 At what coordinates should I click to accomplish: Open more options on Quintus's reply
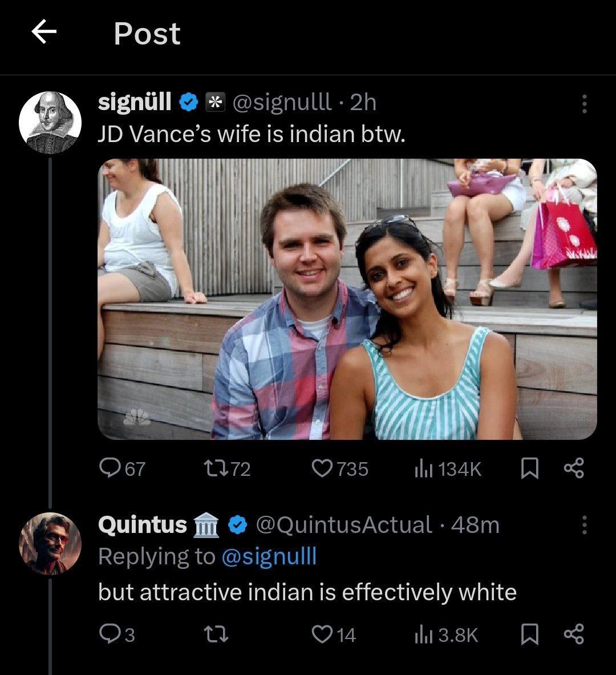coord(584,525)
